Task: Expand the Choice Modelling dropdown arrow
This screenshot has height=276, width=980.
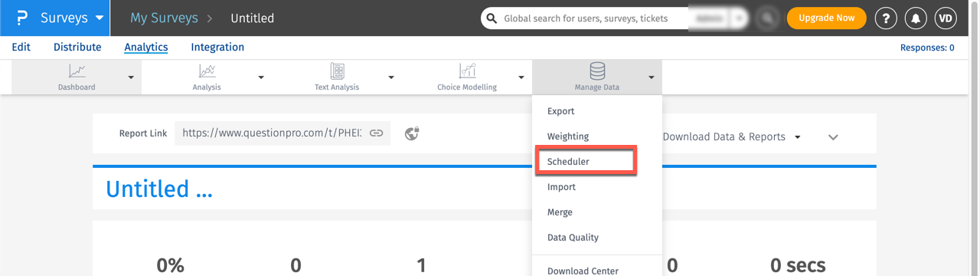Action: tap(521, 77)
